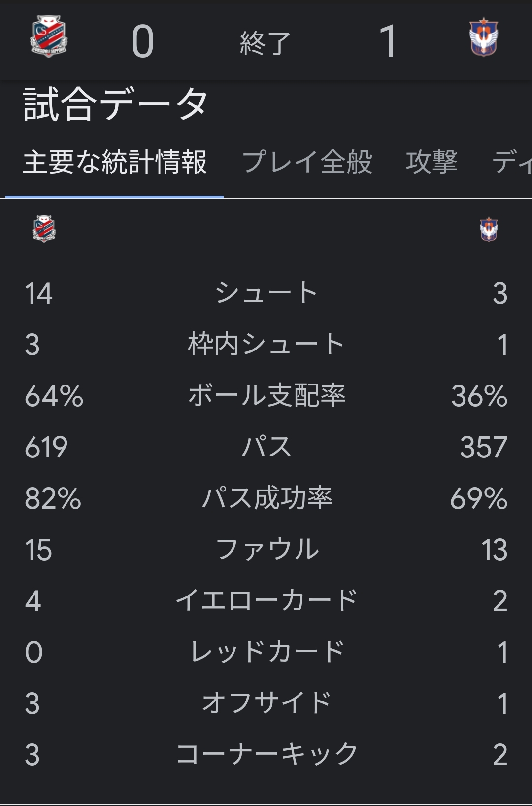This screenshot has width=532, height=806.
Task: Tap the 64% possession value
Action: 54,396
